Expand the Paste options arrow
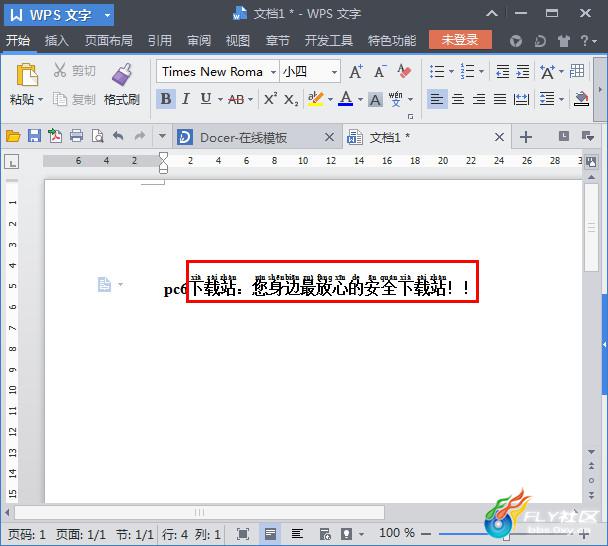 pos(40,100)
